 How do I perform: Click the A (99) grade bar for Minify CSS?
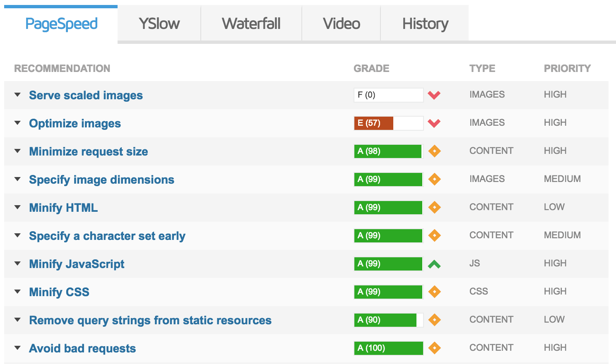(389, 292)
